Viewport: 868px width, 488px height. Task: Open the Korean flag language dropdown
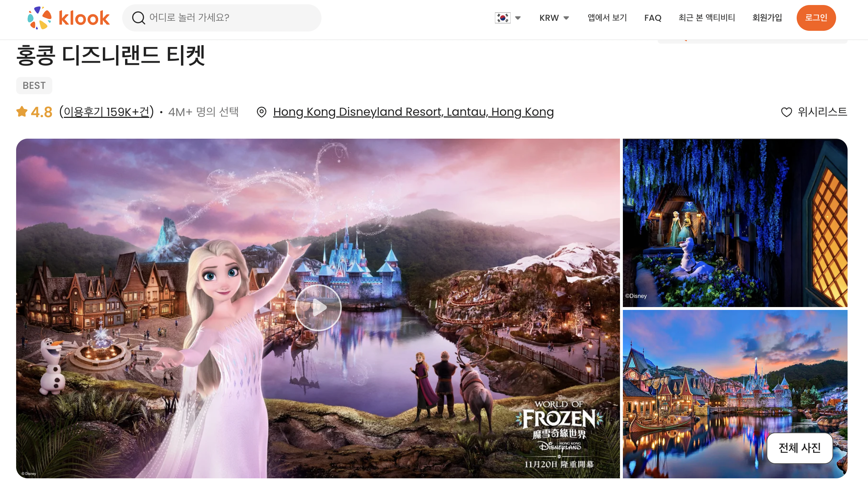click(x=508, y=18)
